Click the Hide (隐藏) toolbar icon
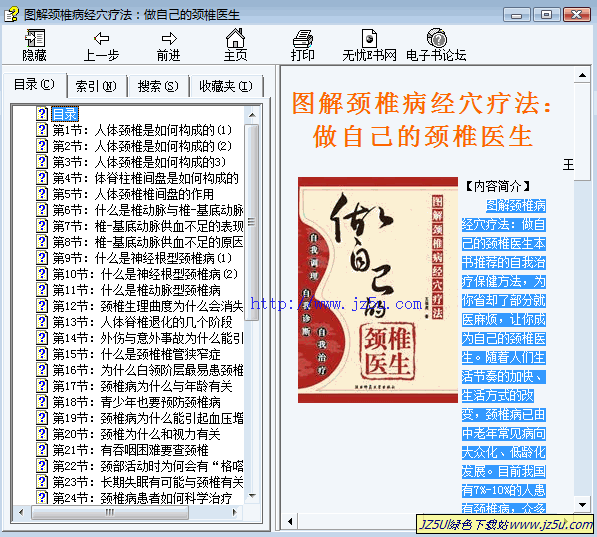The width and height of the screenshot is (597, 537). pos(35,38)
